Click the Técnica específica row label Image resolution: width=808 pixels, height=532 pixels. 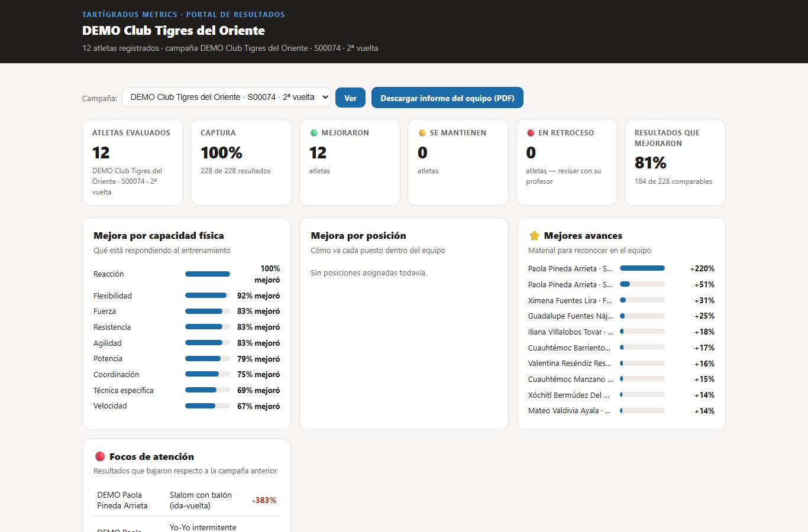[x=124, y=390]
